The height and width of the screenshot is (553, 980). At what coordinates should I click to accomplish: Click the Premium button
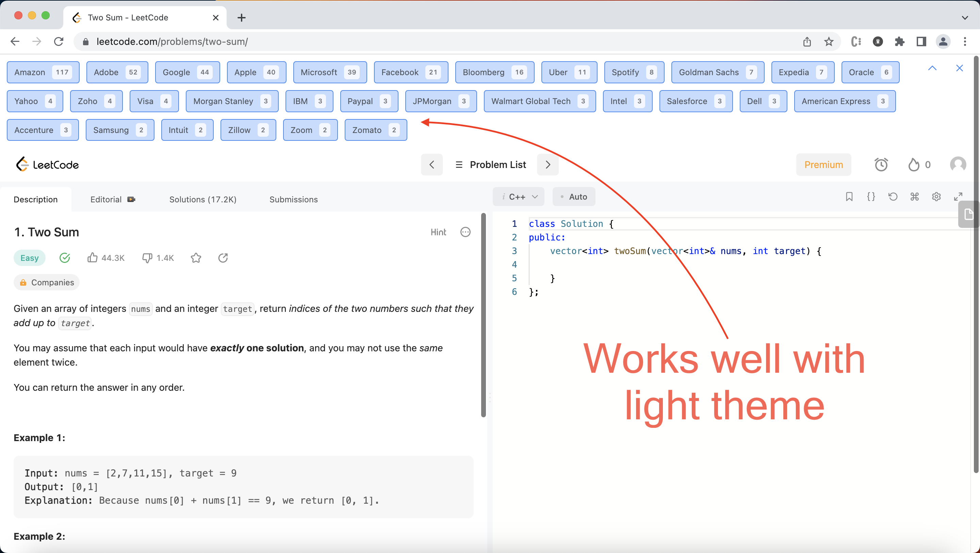[x=823, y=164]
